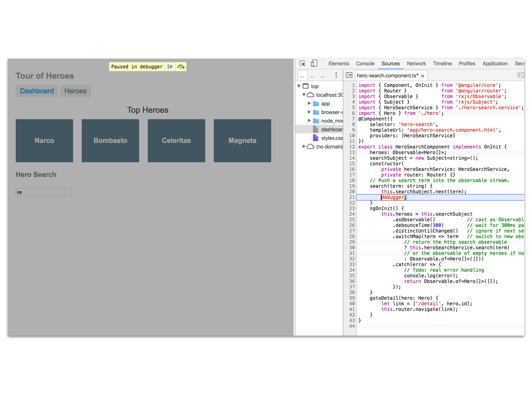This screenshot has height=399, width=532.
Task: Open the Application panel
Action: click(x=495, y=63)
